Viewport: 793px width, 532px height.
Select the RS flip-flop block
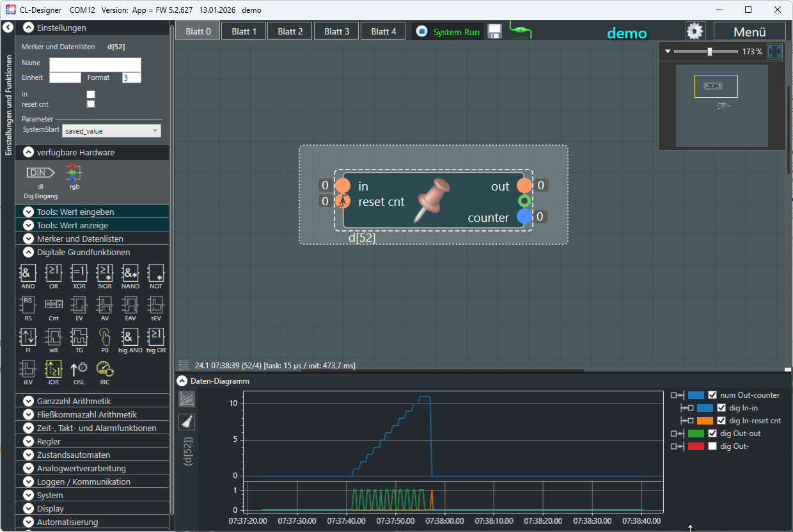(x=28, y=306)
